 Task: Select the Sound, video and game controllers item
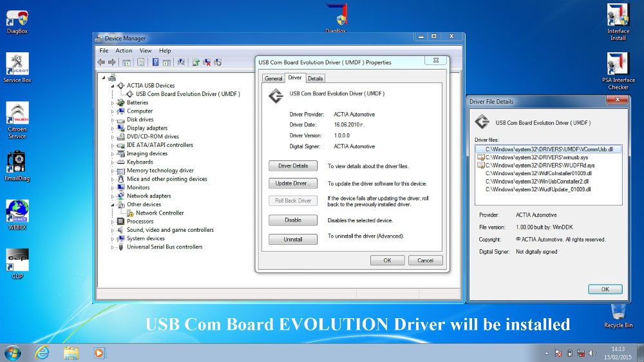click(170, 230)
